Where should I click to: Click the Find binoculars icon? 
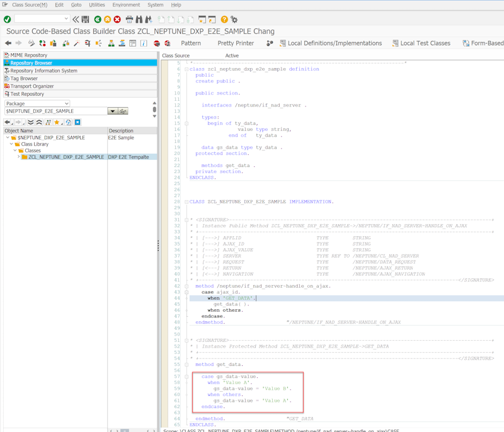tap(139, 20)
